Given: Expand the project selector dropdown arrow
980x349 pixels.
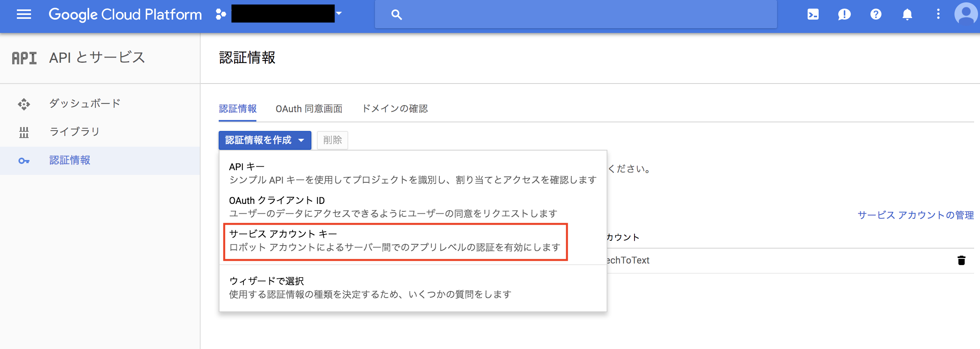Looking at the screenshot, I should [x=338, y=14].
